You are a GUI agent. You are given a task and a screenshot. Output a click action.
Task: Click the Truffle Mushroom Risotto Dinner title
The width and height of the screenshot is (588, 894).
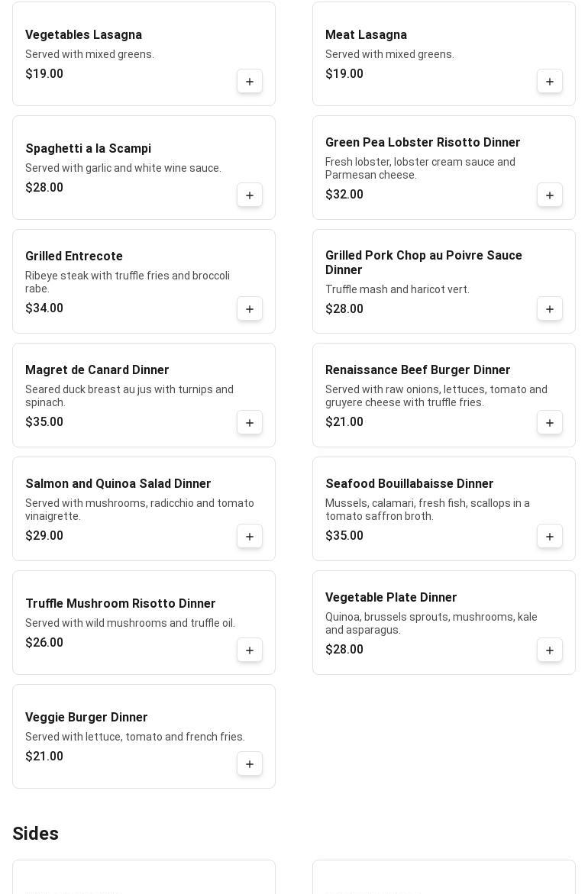pos(121,603)
